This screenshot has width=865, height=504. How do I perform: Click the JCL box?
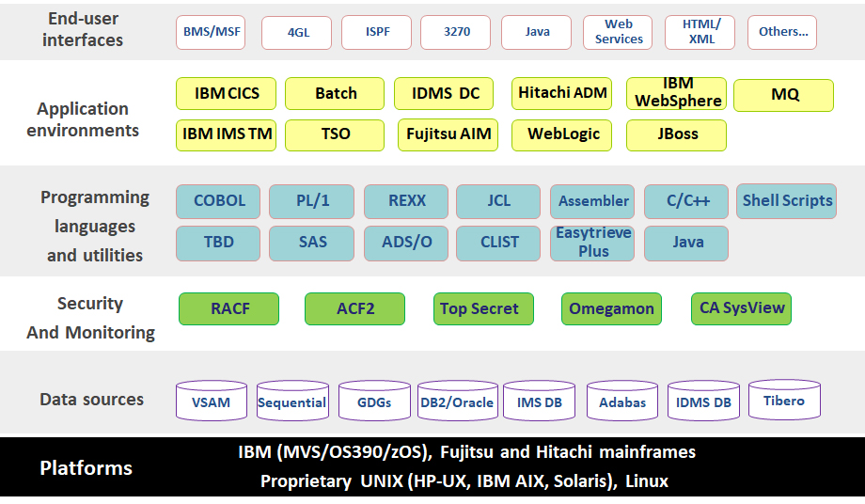tap(498, 201)
